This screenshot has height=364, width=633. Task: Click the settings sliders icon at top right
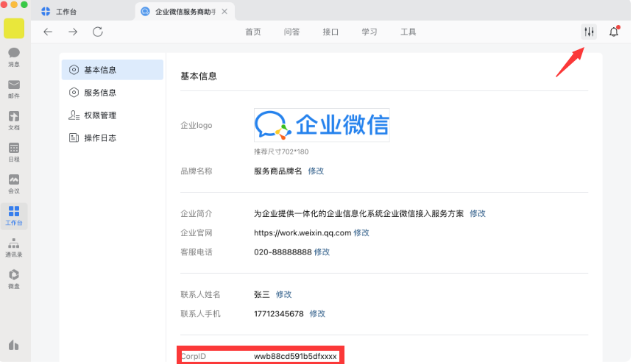point(588,32)
